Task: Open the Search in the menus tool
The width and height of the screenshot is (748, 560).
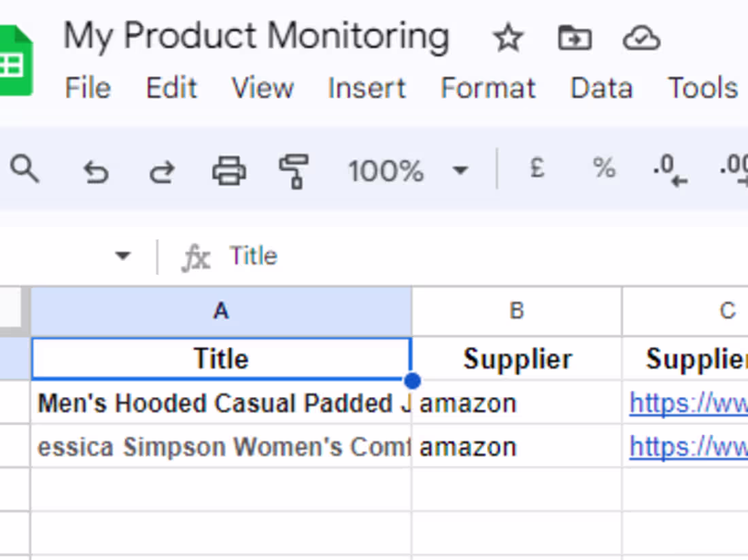Action: point(25,171)
